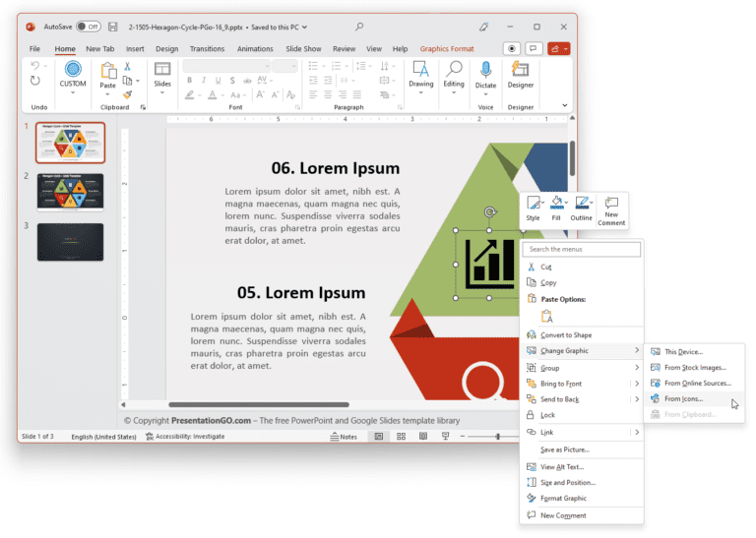
Task: Toggle Italic formatting
Action: (x=204, y=80)
